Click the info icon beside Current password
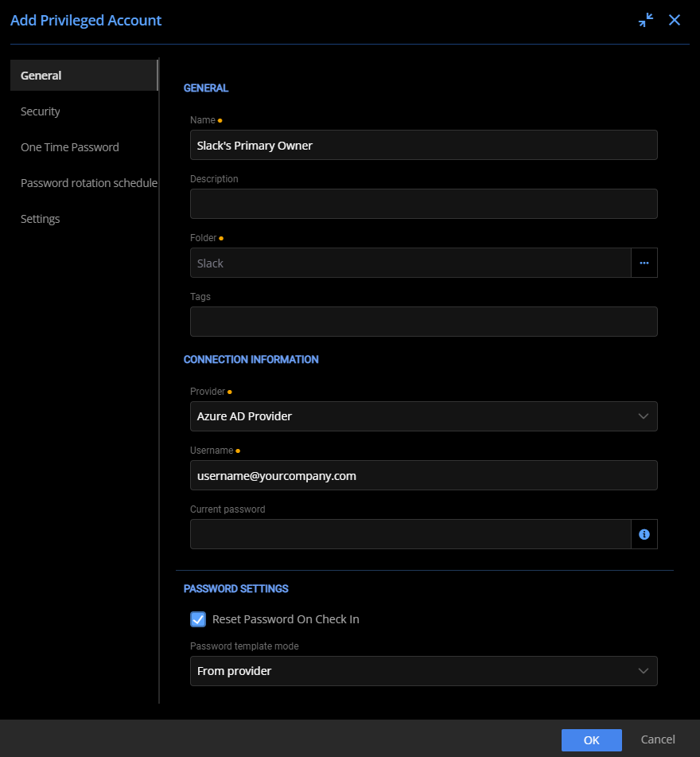Screen dimensions: 700x757 click(x=644, y=534)
